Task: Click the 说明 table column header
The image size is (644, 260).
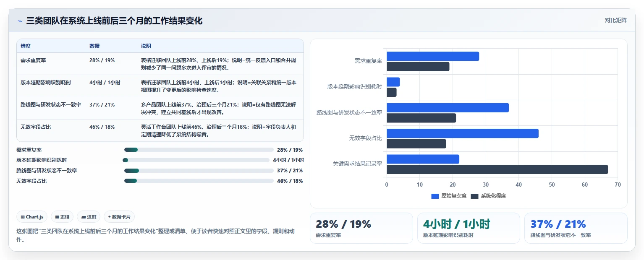Action: click(x=146, y=46)
